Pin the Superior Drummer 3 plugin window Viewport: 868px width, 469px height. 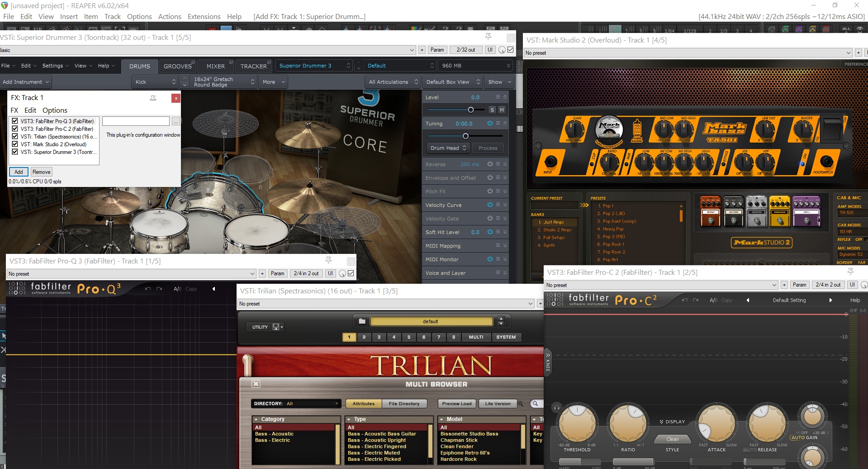pos(488,36)
